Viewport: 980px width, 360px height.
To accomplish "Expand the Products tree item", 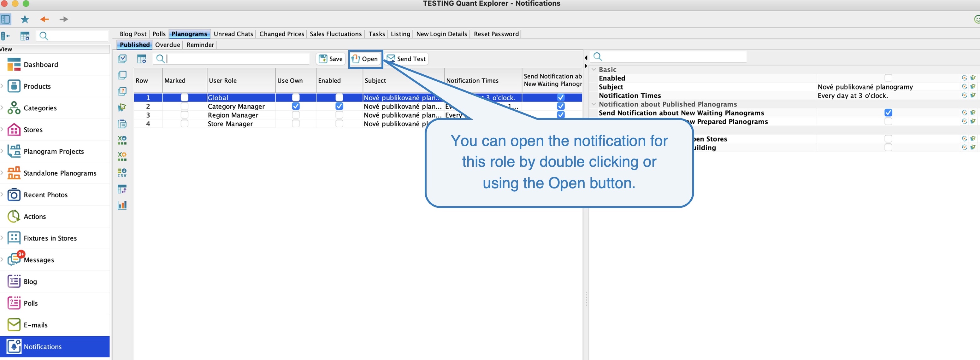I will tap(2, 86).
